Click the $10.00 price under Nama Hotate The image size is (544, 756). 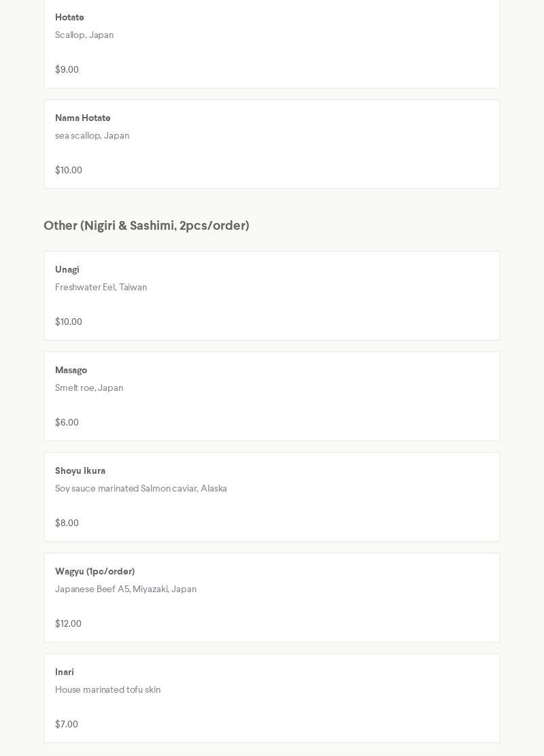tap(69, 171)
